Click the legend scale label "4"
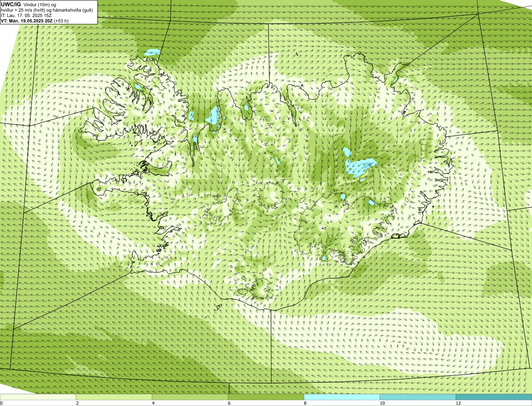Image resolution: width=532 pixels, height=406 pixels. (153, 403)
